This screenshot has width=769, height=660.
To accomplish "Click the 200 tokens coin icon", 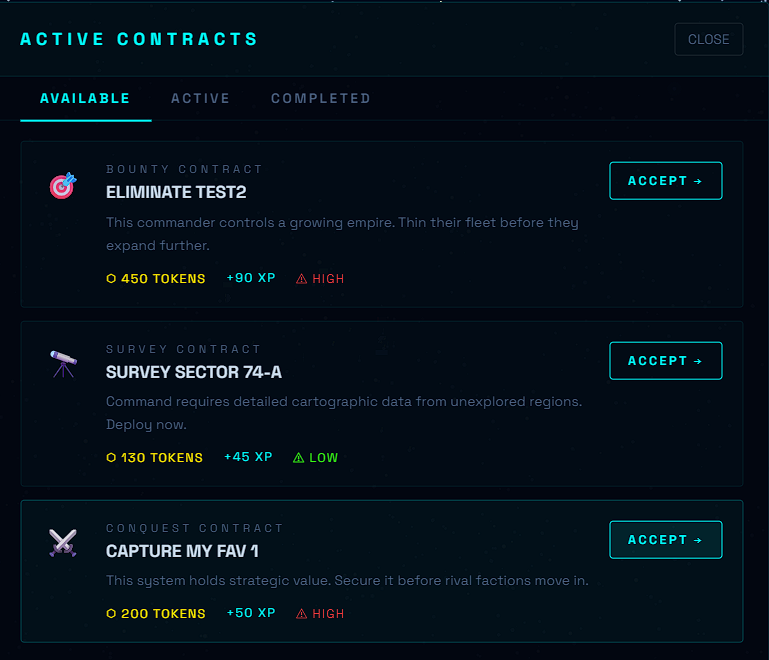I will (x=111, y=614).
